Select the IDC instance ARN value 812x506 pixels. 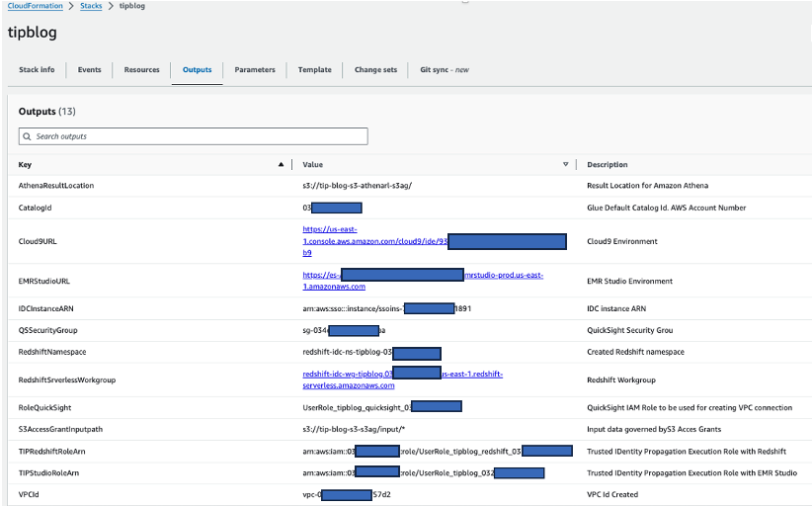[387, 308]
